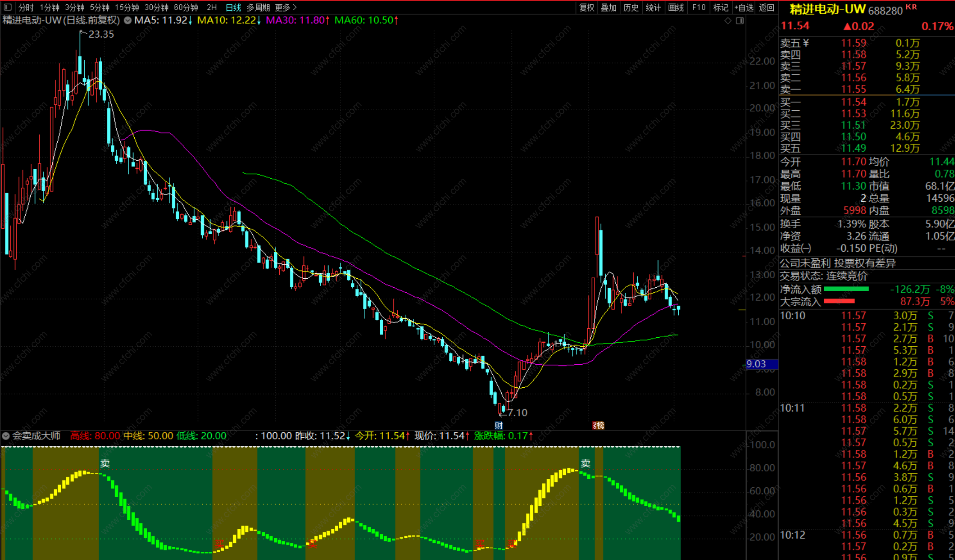Image resolution: width=955 pixels, height=560 pixels.
Task: Toggle the left sidebar panel icon
Action: tap(8, 7)
